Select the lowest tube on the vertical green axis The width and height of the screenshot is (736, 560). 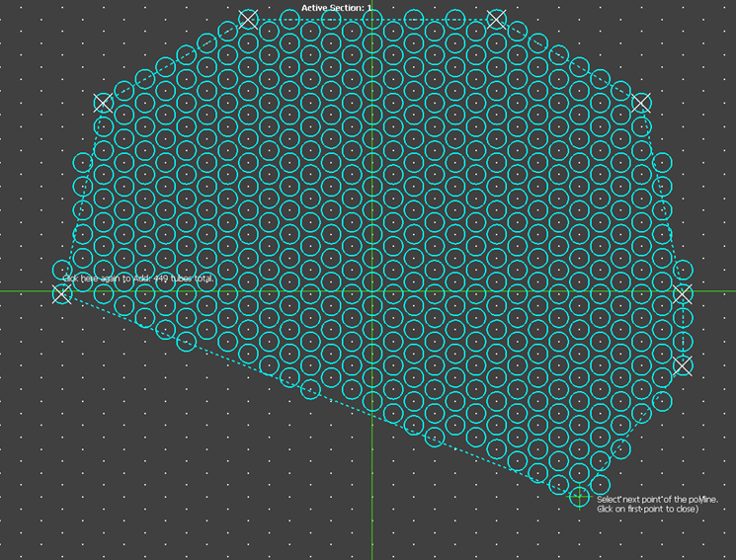point(371,401)
